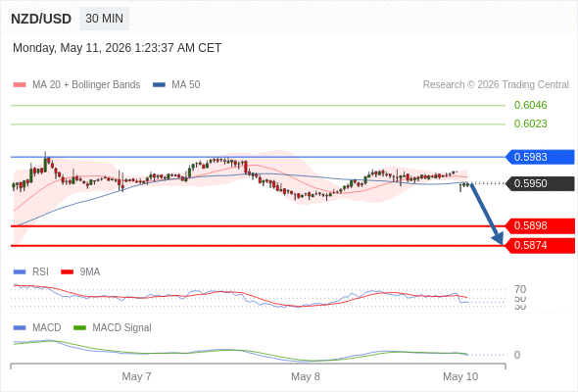Image resolution: width=578 pixels, height=392 pixels.
Task: Click the blue downward forecast arrow
Action: click(x=487, y=214)
